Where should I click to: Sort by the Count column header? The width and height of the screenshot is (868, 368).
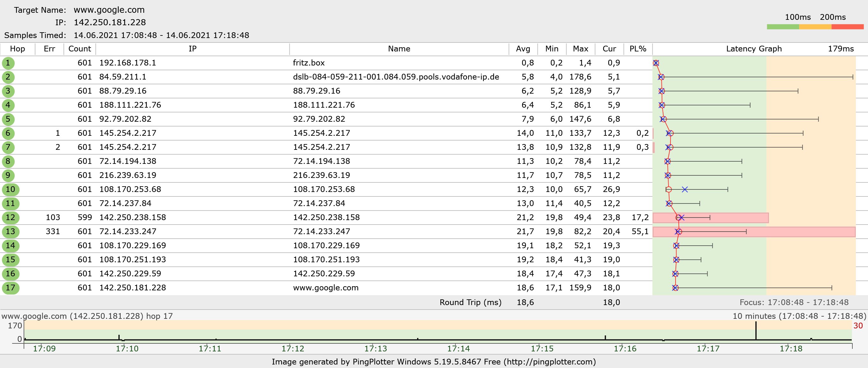tap(80, 49)
